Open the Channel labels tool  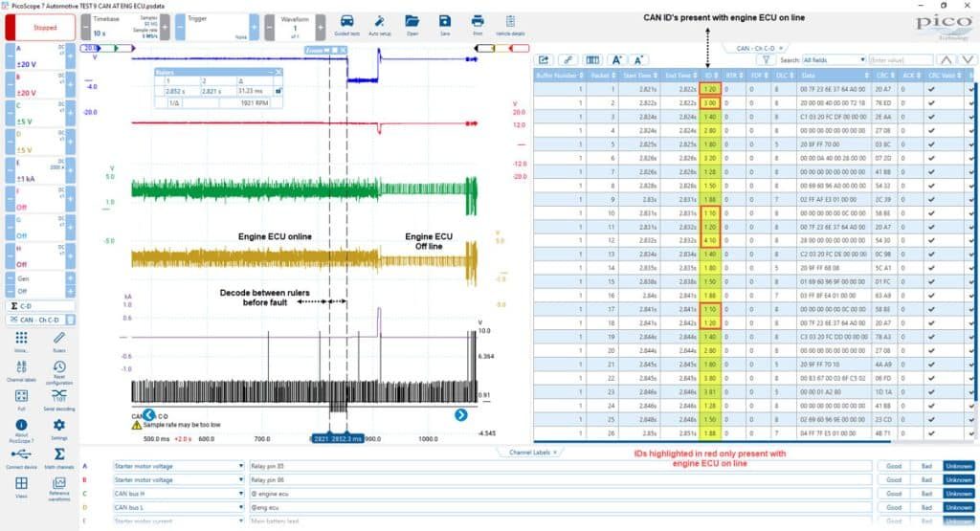tap(21, 370)
